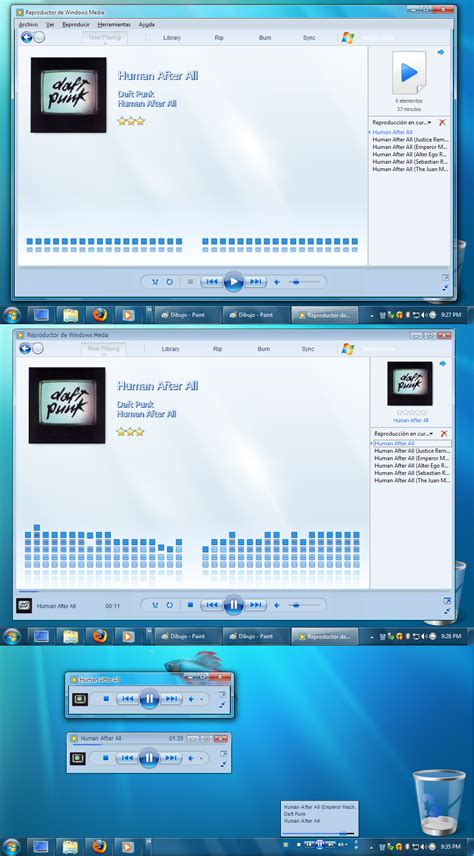Open volume dropdown arrow in the mini player without a timer
Viewport: 474px width, 856px height.
[202, 699]
